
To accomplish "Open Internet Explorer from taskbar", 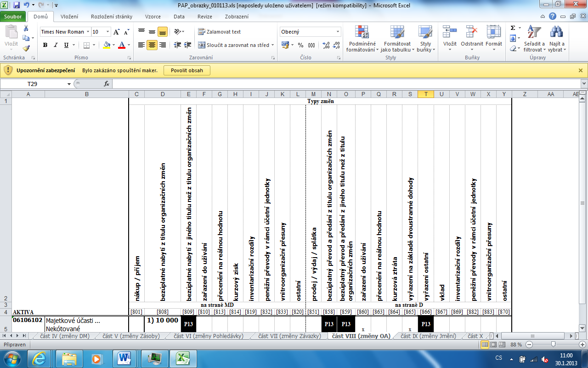I will 40,358.
